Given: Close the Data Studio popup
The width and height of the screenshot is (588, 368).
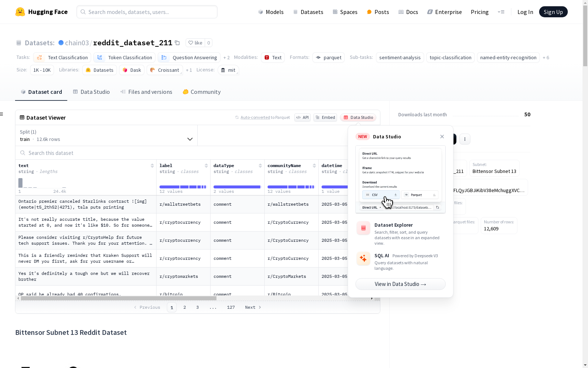Looking at the screenshot, I should [x=442, y=137].
